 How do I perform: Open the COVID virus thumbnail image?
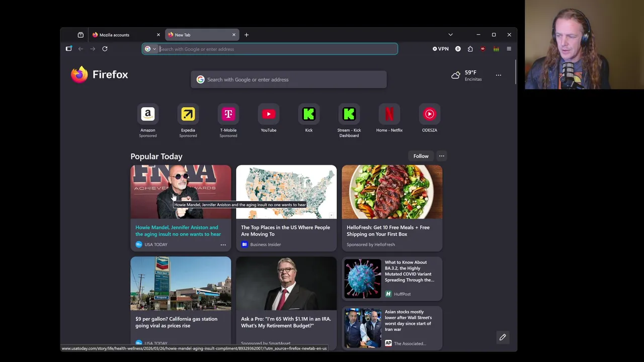click(x=362, y=279)
